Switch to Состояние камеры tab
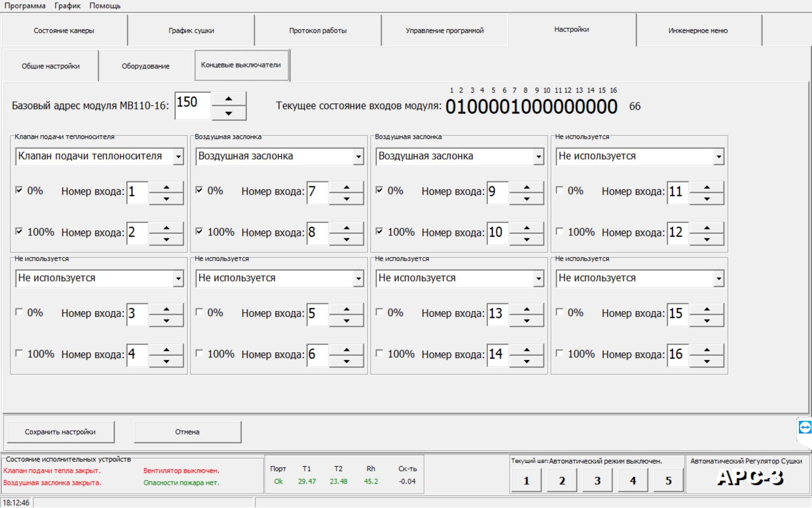This screenshot has width=812, height=508. tap(64, 30)
